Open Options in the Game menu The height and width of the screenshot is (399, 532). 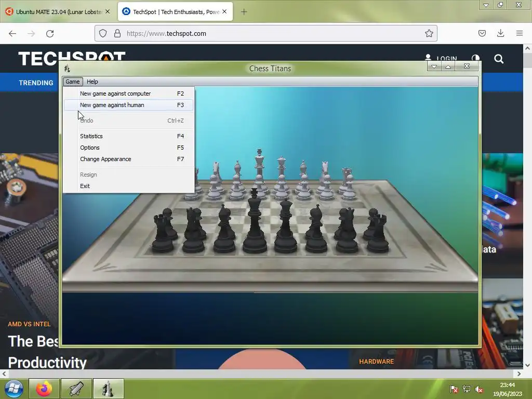pos(129,148)
